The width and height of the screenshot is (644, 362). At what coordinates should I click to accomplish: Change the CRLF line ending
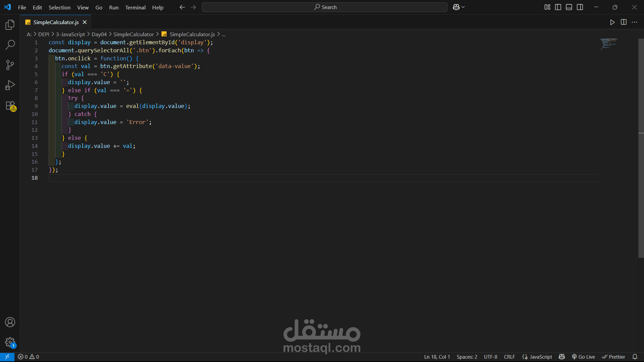point(509,357)
